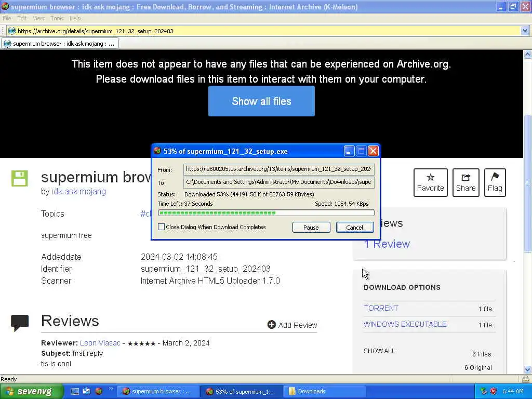The height and width of the screenshot is (399, 532).
Task: Click the 'Speed: 1054.54 KBps' text
Action: tap(342, 204)
